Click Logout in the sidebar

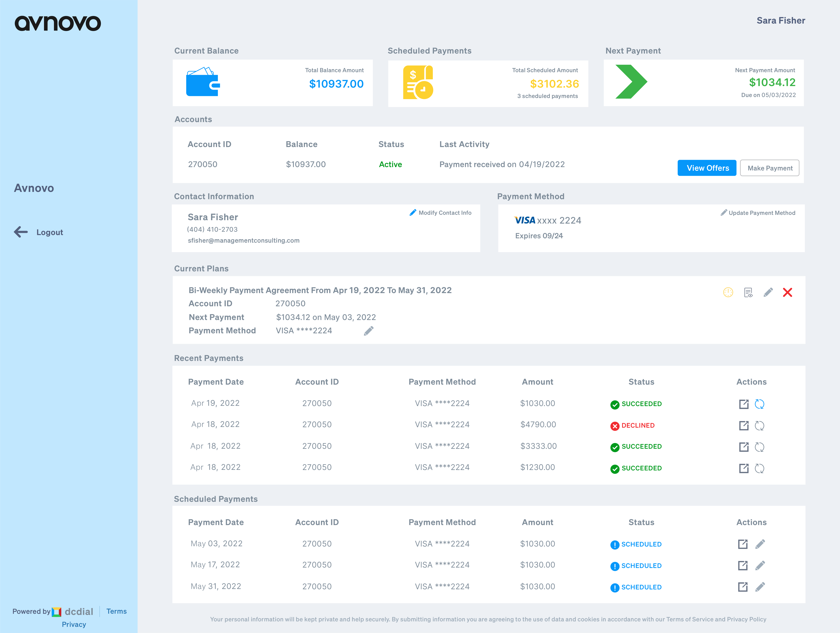pyautogui.click(x=49, y=232)
